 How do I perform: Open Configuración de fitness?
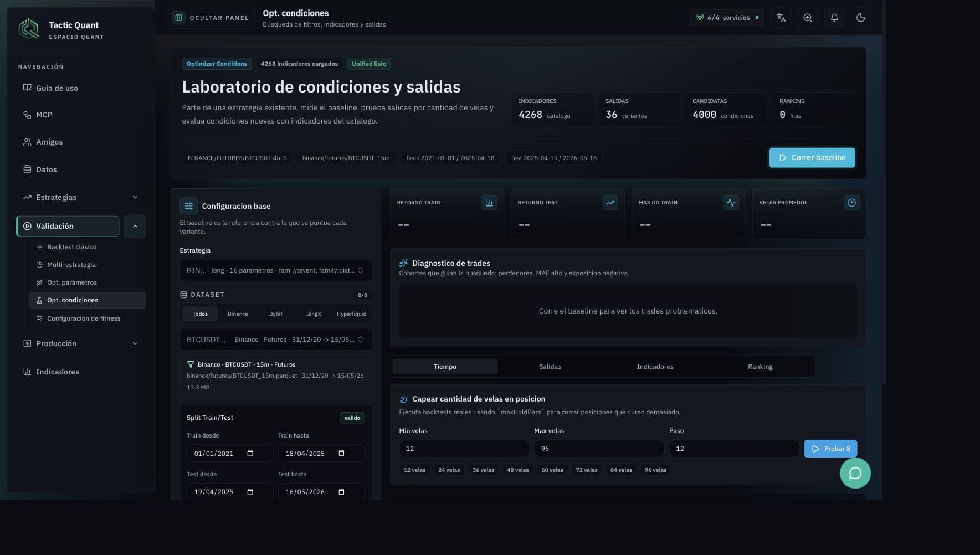88,318
